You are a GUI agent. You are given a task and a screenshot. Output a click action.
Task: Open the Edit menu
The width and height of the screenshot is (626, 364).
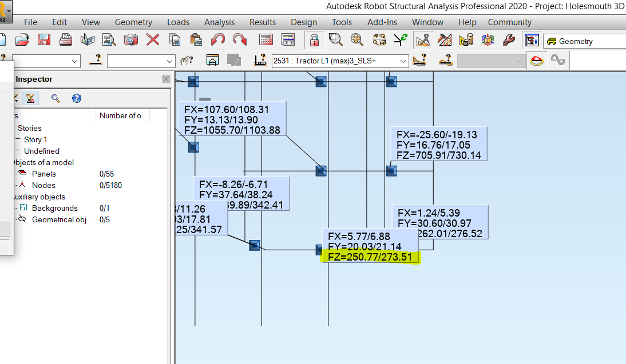[60, 22]
